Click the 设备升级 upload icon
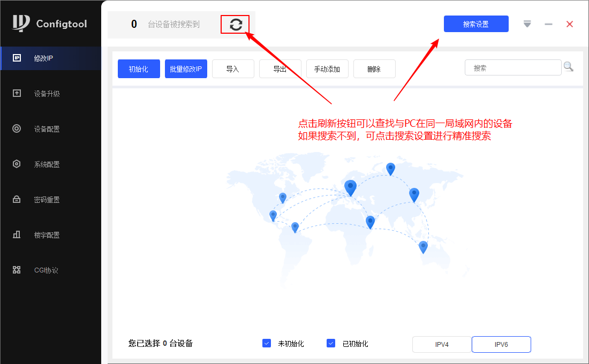 point(17,93)
